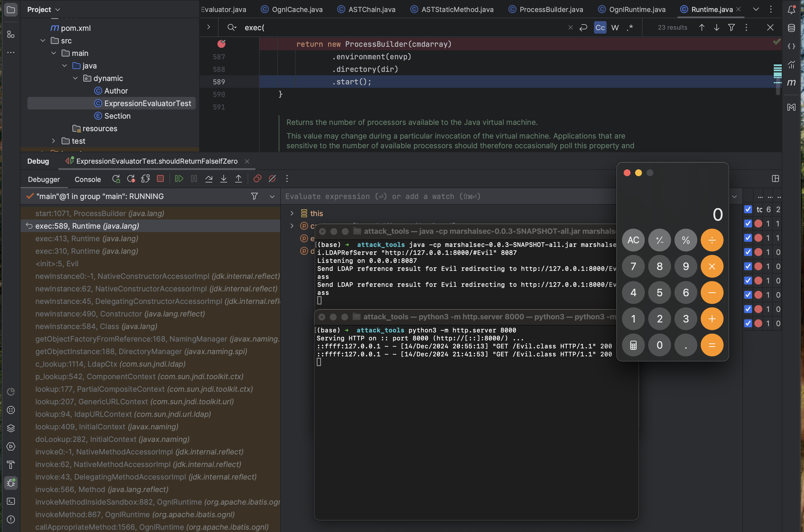The height and width of the screenshot is (532, 804).
Task: Click divide button in Calculator
Action: pyautogui.click(x=712, y=240)
